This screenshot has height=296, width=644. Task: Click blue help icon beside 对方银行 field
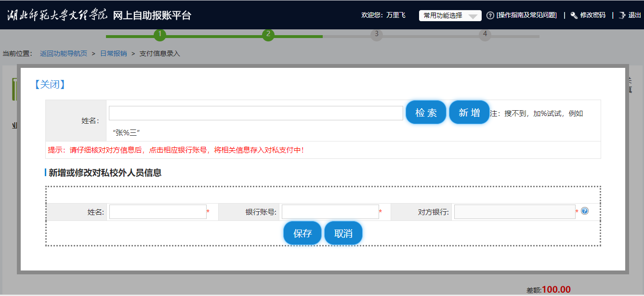(585, 211)
